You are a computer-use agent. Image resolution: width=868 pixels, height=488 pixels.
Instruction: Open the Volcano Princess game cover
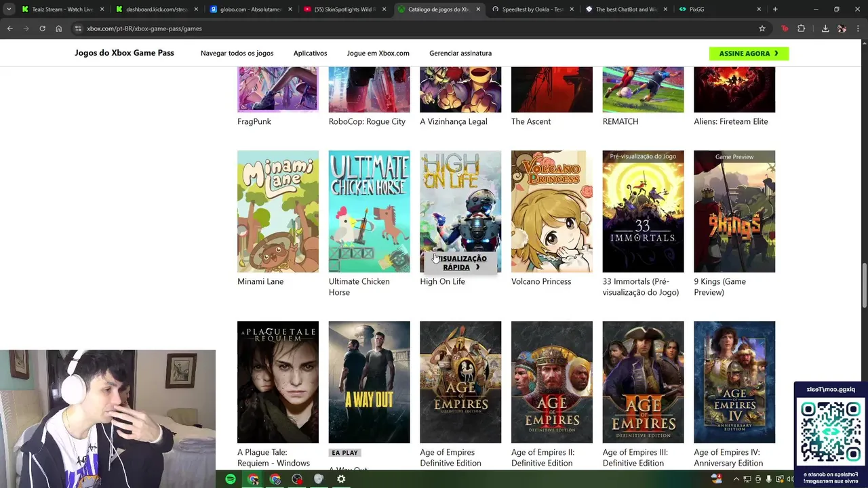click(552, 211)
